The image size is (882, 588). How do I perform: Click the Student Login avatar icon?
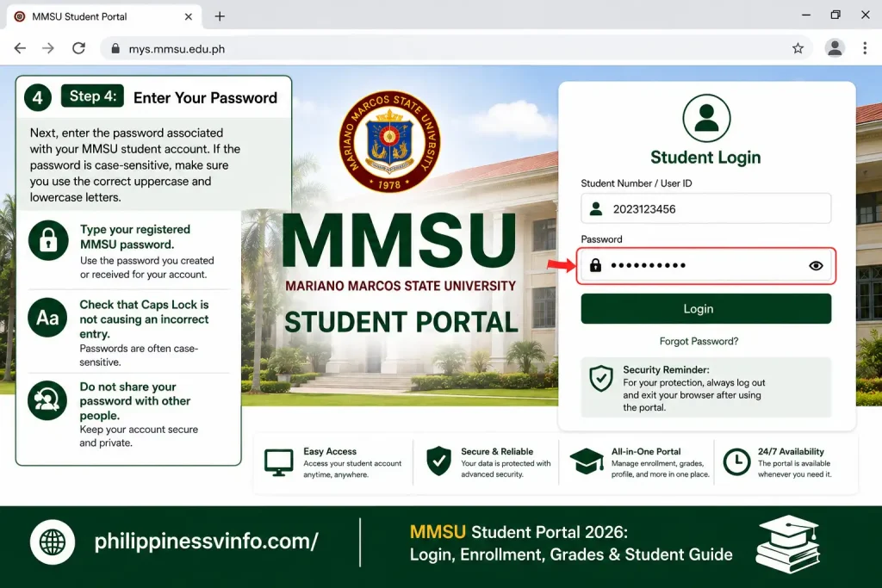pyautogui.click(x=706, y=119)
